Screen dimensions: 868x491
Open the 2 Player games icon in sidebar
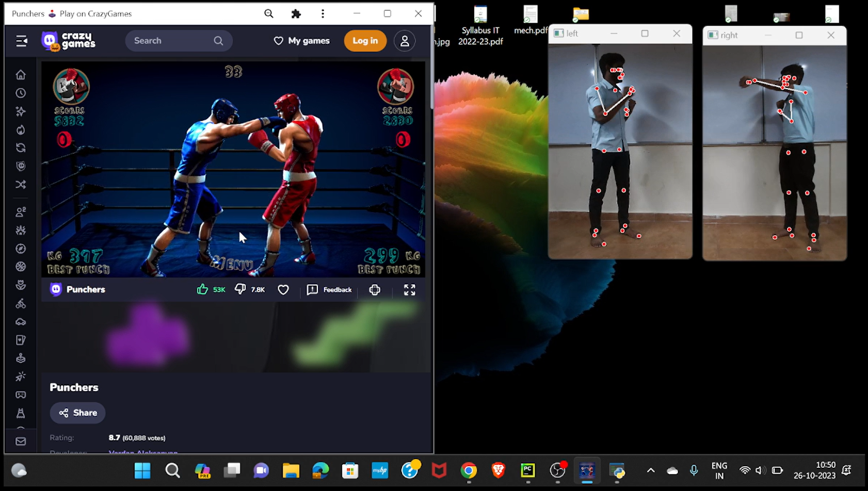pyautogui.click(x=21, y=212)
